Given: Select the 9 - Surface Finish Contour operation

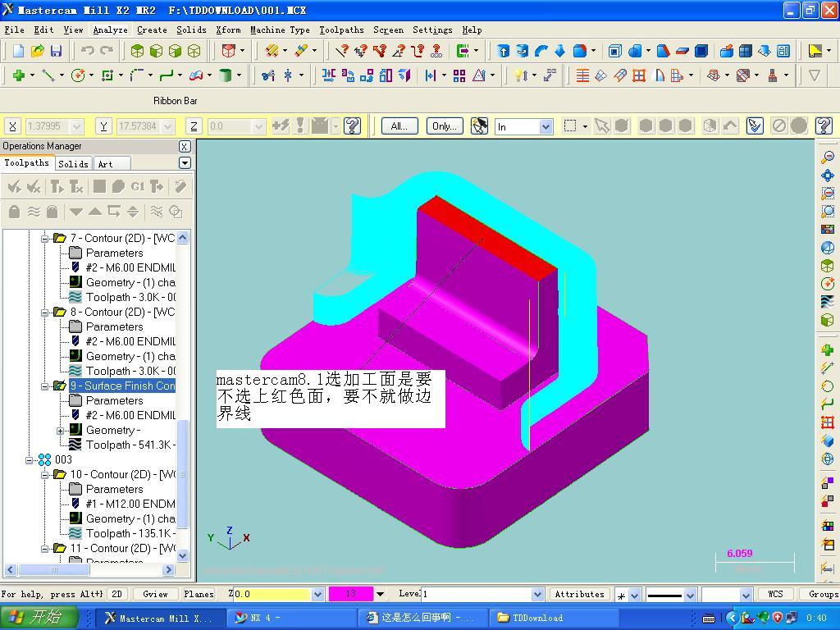Looking at the screenshot, I should coord(122,386).
